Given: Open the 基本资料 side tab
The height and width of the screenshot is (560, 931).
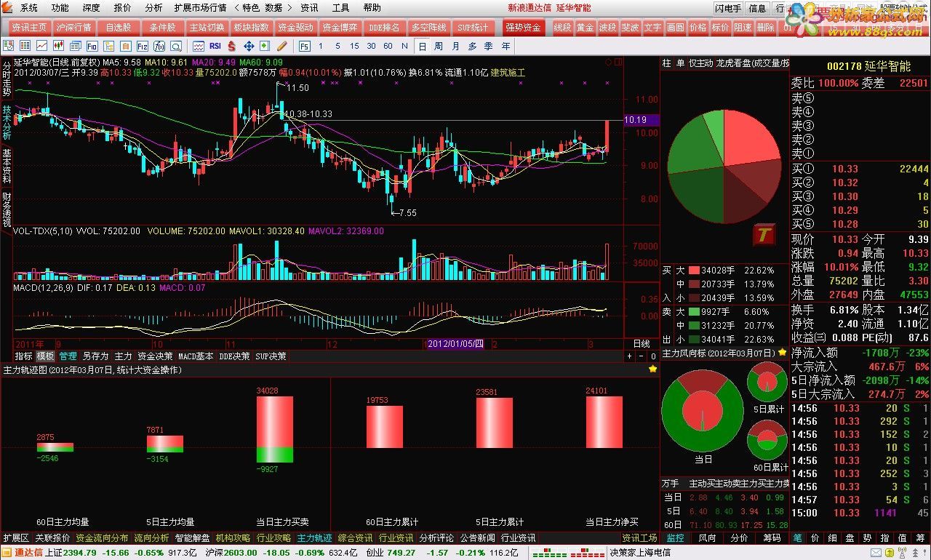Looking at the screenshot, I should click(x=7, y=166).
